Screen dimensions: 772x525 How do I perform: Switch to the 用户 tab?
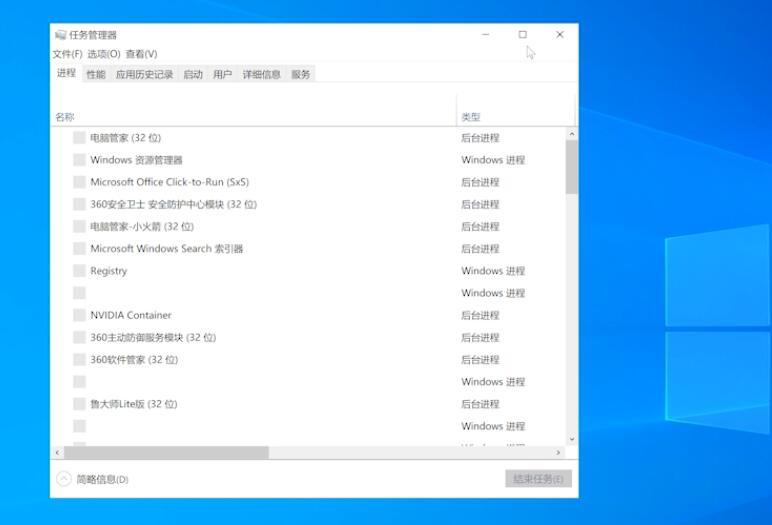coord(223,74)
